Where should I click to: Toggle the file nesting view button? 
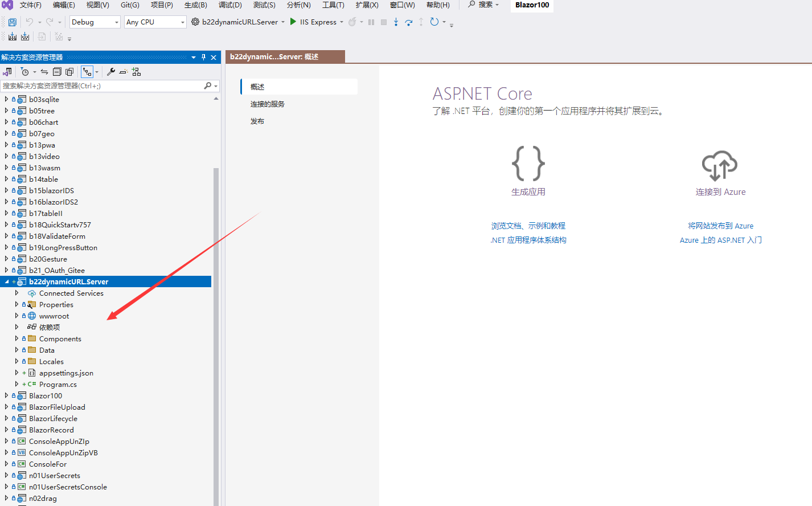[x=87, y=72]
